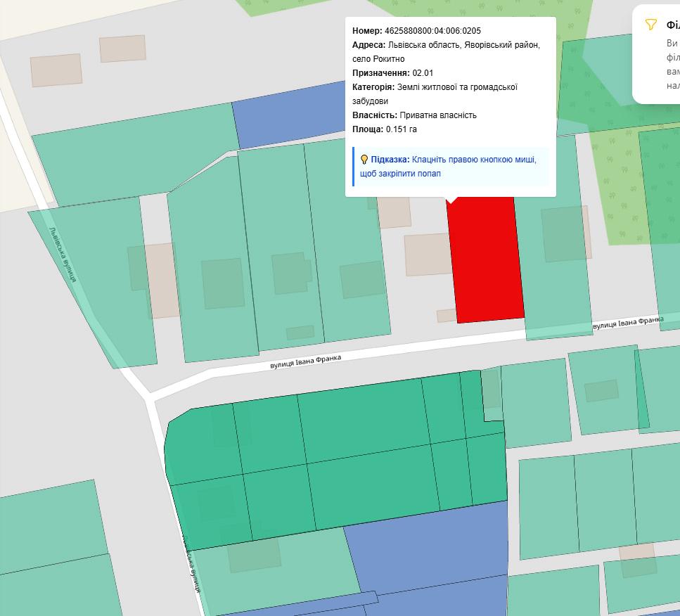Screen dimensions: 680x616
Task: Click the 'Призначення: 02.01' line
Action: pos(392,73)
